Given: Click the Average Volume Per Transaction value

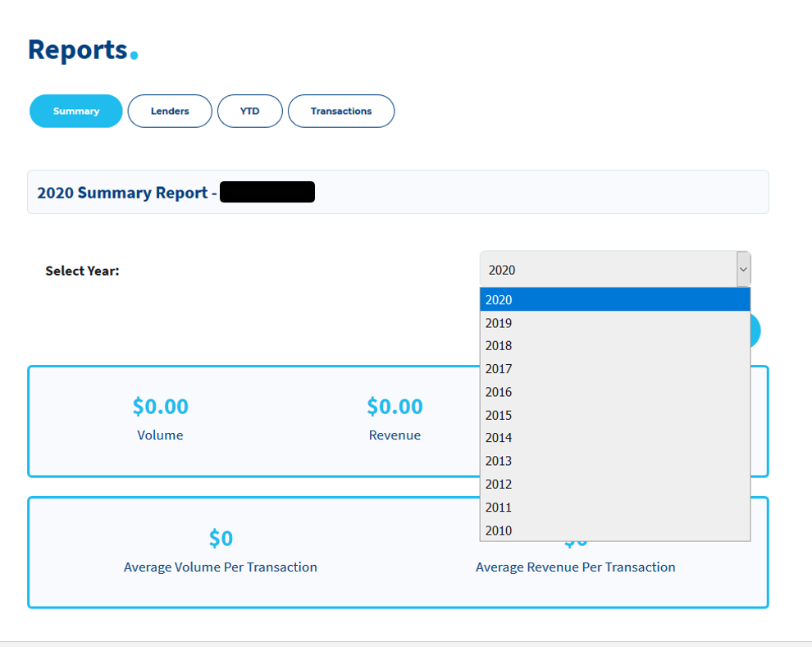Looking at the screenshot, I should pyautogui.click(x=221, y=538).
